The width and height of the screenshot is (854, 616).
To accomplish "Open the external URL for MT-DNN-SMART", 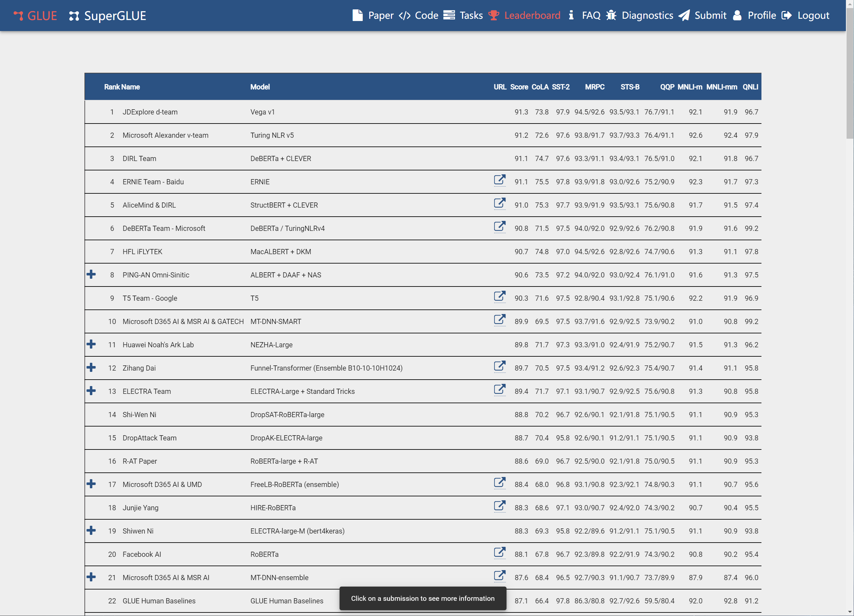I will [500, 320].
